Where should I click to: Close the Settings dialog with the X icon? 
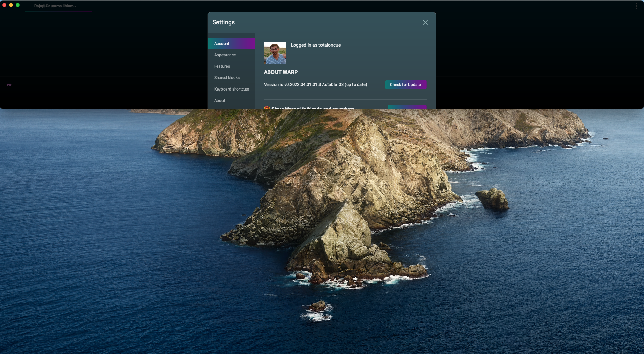tap(425, 22)
